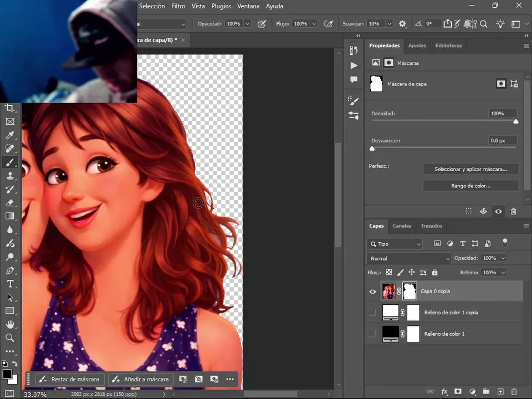Create new group folder icon

(x=486, y=392)
